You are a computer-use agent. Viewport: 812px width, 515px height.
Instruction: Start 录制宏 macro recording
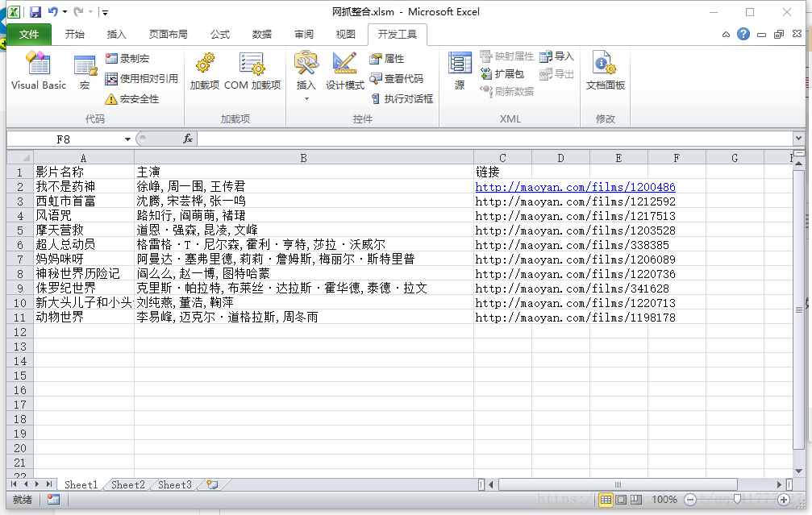[x=127, y=59]
